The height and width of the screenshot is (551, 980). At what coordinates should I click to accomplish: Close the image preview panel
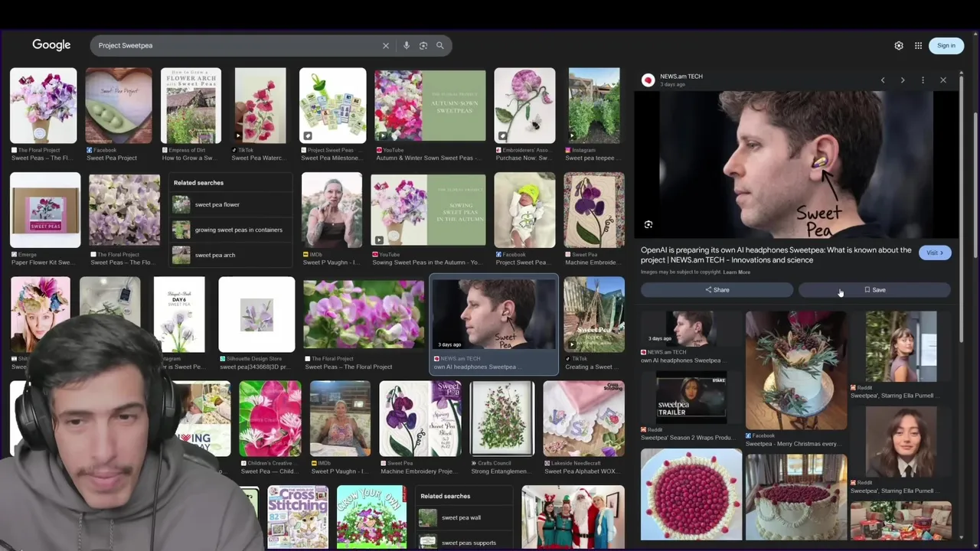pos(943,80)
